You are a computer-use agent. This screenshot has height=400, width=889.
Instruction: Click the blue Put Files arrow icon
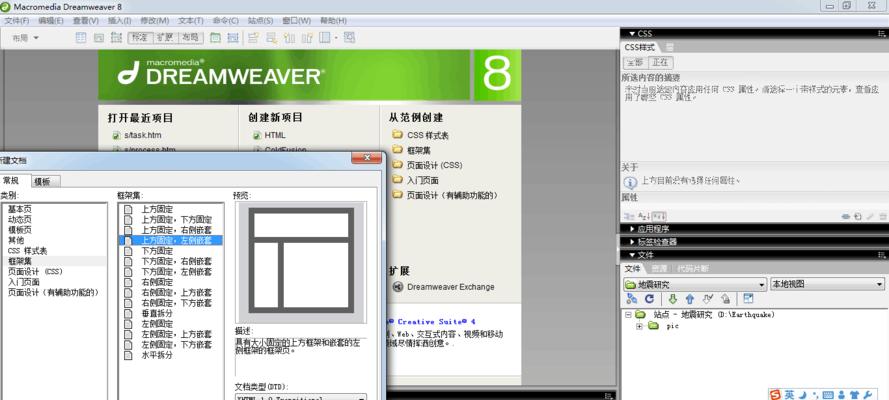(689, 299)
